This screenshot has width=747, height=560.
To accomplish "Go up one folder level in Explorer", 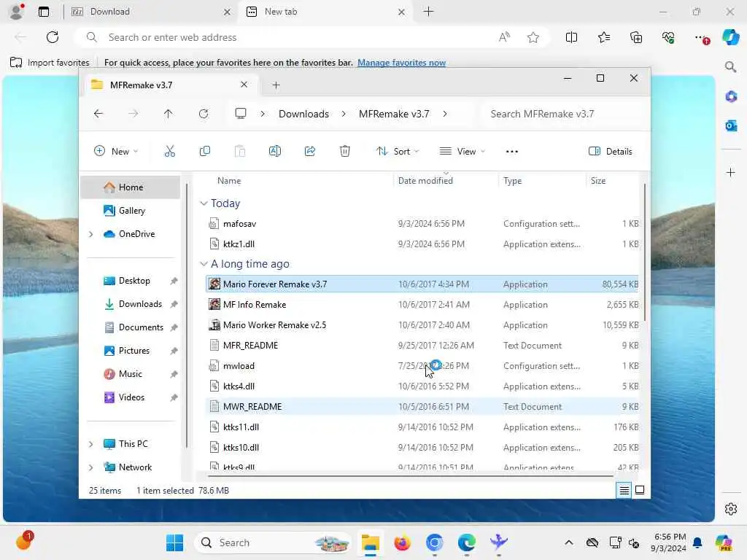I will [x=169, y=114].
